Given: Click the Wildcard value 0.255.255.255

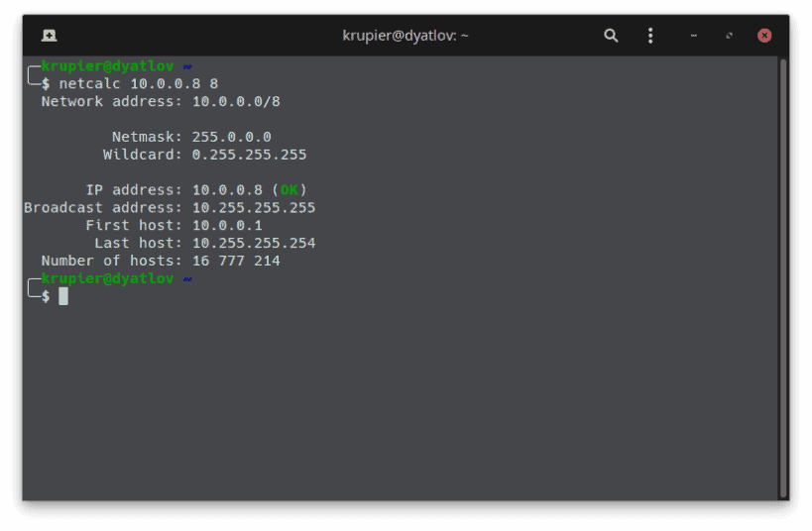Looking at the screenshot, I should point(249,155).
